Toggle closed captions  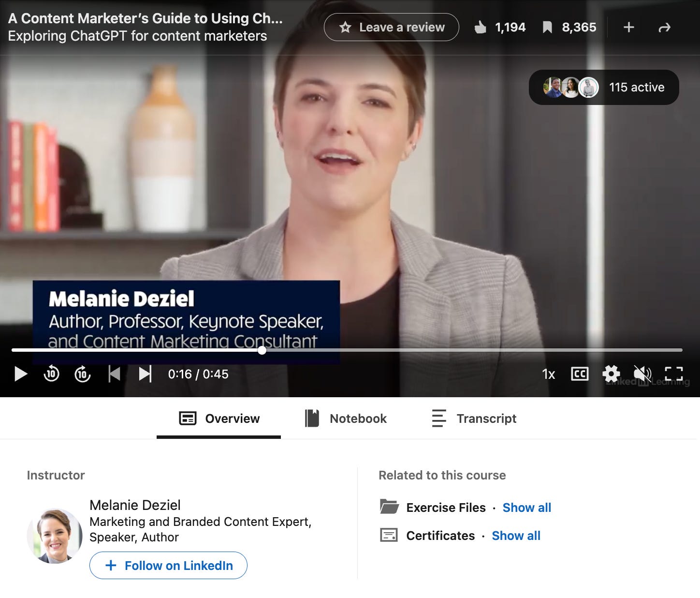[580, 374]
